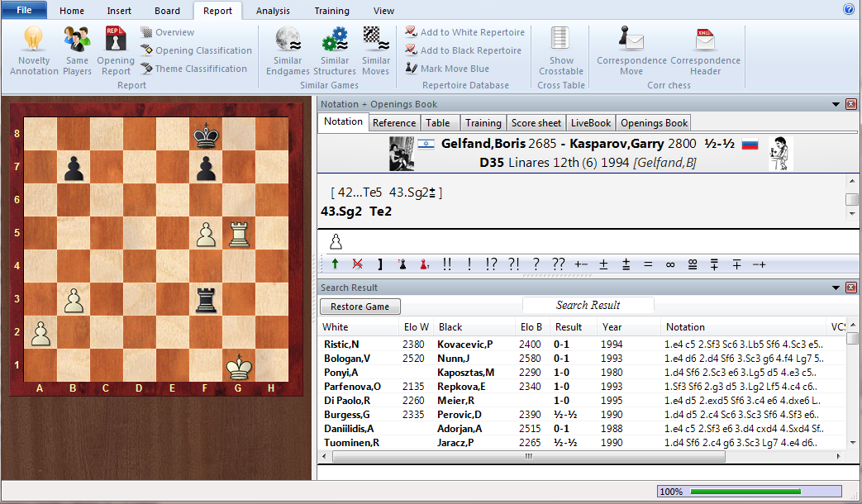862x504 pixels.
Task: Insert the ∞ unclear position symbol
Action: [x=670, y=264]
